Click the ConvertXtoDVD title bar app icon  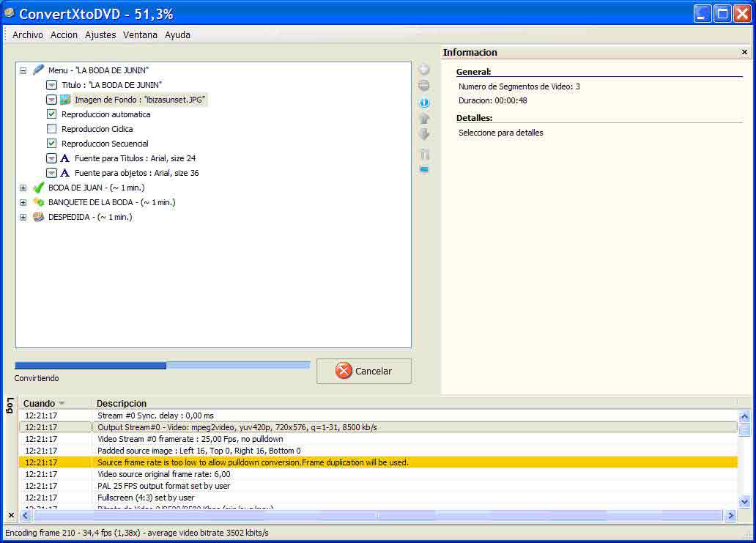10,13
